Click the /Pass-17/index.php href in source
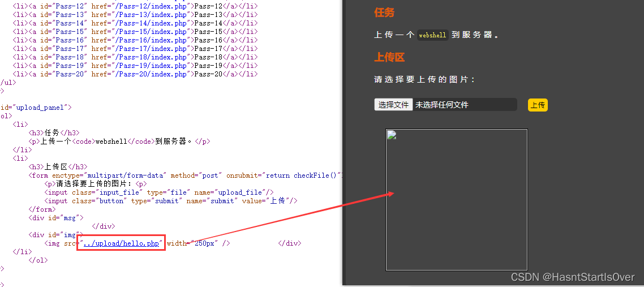 (151, 49)
